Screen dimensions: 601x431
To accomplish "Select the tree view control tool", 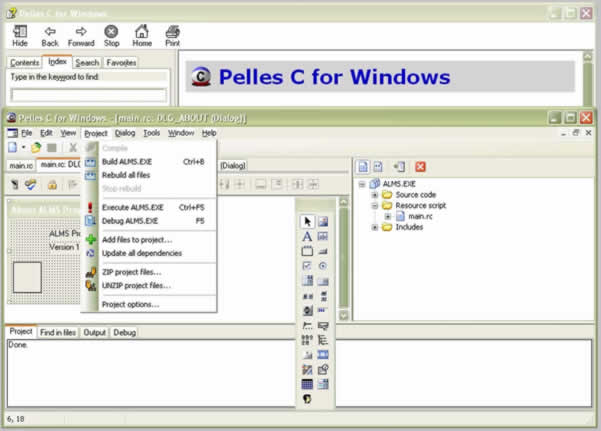I will 323,340.
